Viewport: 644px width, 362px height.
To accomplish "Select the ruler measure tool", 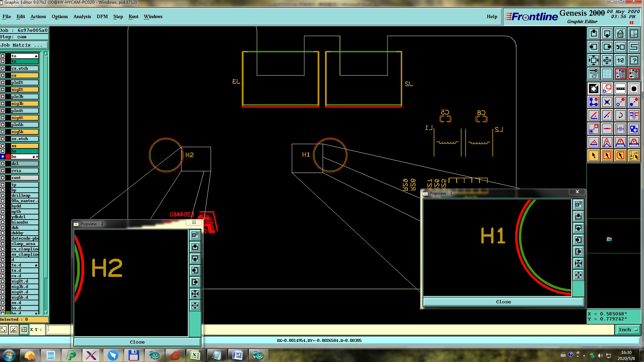I will [620, 89].
